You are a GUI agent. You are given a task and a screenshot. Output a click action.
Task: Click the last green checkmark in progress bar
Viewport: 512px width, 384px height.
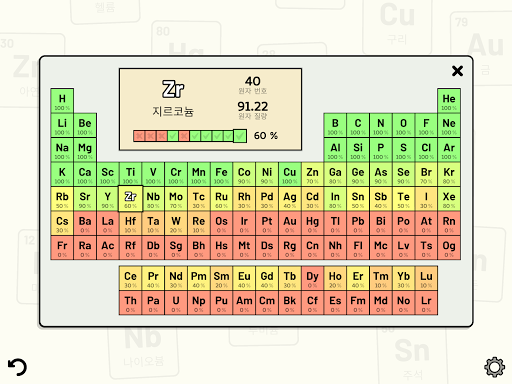(240, 136)
